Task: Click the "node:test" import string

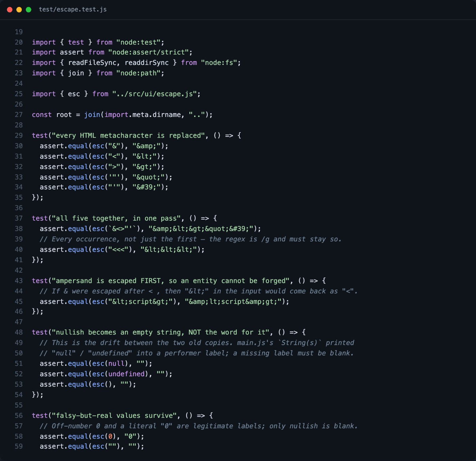Action: coord(138,42)
